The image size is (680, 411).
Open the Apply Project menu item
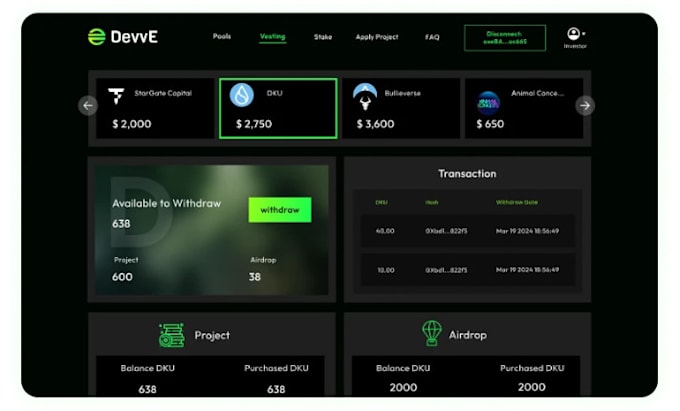(377, 37)
